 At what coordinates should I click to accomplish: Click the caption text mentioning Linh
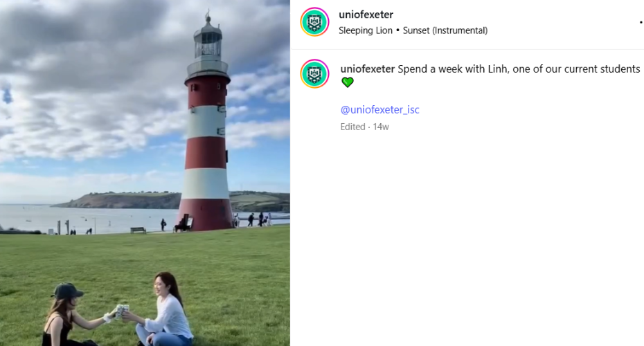519,69
